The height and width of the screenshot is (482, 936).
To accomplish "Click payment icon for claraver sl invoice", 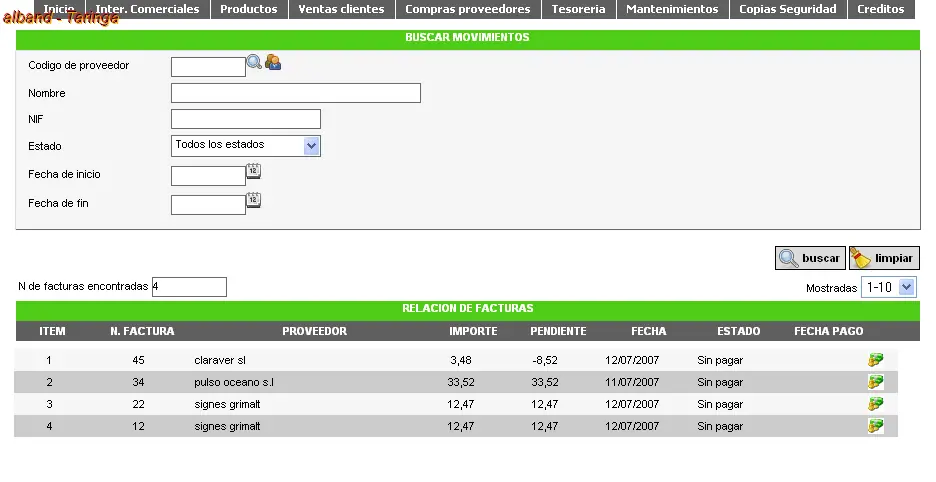I will (876, 360).
